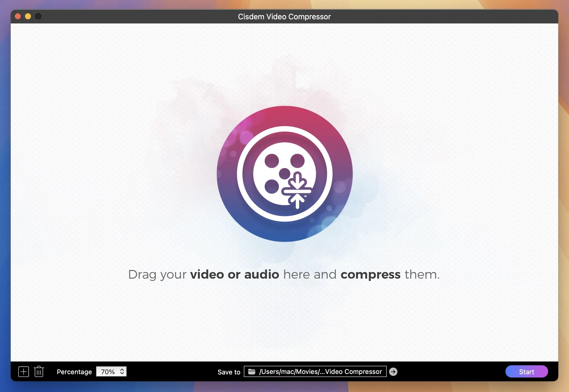Click the add files plus icon
Screen dimensions: 569x392
24,372
